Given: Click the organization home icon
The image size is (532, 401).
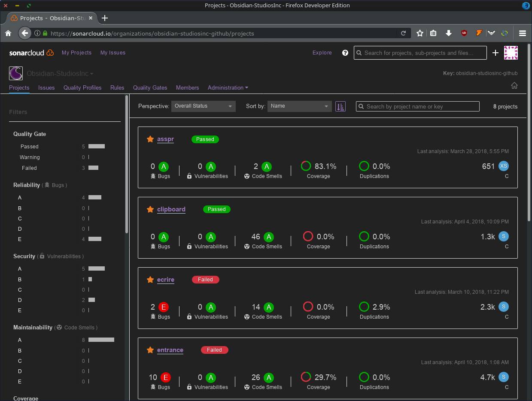Looking at the screenshot, I should coord(514,85).
